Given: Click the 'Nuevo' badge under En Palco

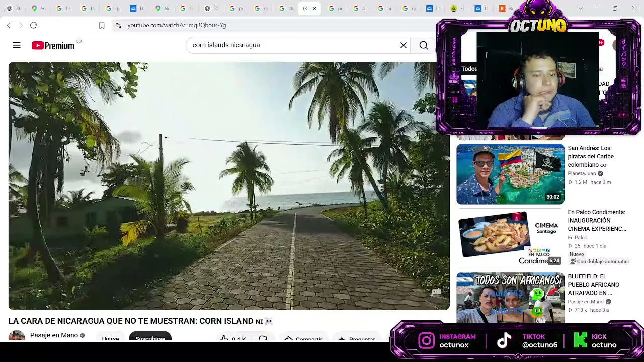Looking at the screenshot, I should click(577, 254).
